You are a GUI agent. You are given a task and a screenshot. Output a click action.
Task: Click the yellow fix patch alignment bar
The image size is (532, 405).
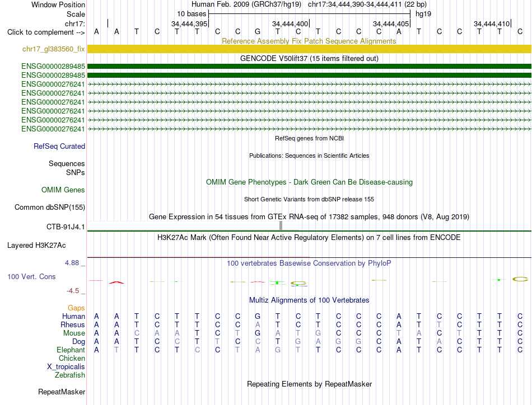[x=309, y=49]
